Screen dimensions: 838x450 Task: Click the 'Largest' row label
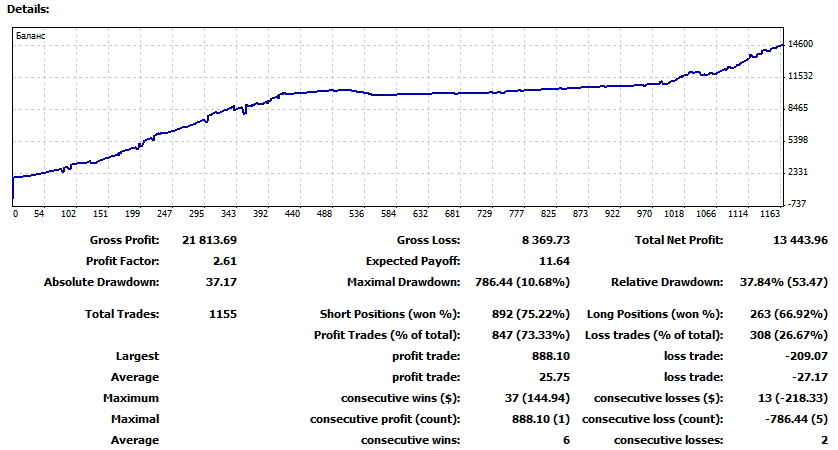click(x=137, y=356)
